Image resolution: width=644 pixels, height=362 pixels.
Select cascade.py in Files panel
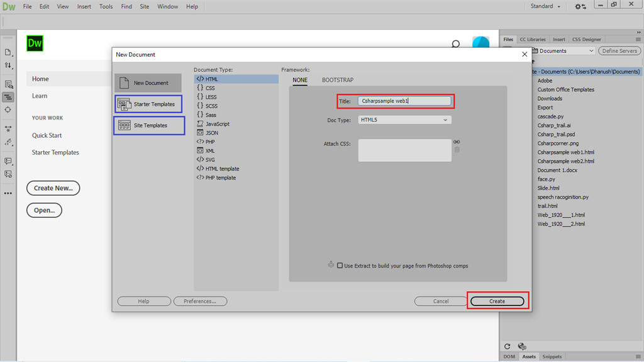tap(550, 116)
